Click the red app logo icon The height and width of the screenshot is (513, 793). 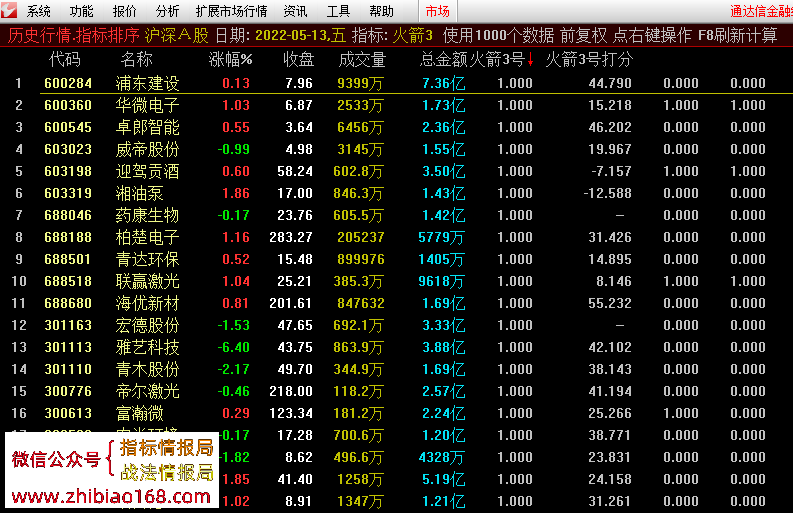(9, 10)
